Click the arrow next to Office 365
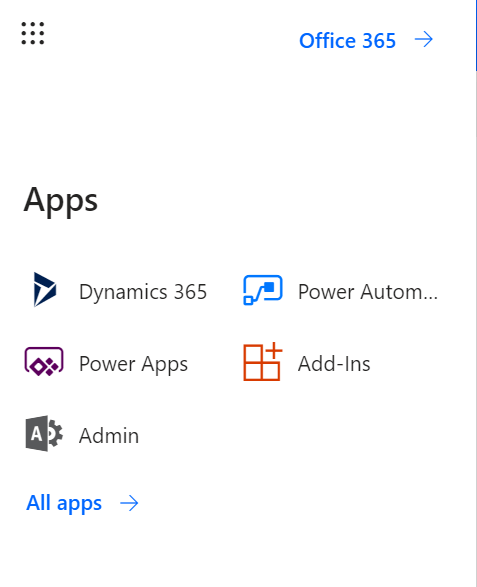This screenshot has width=477, height=587. [424, 40]
